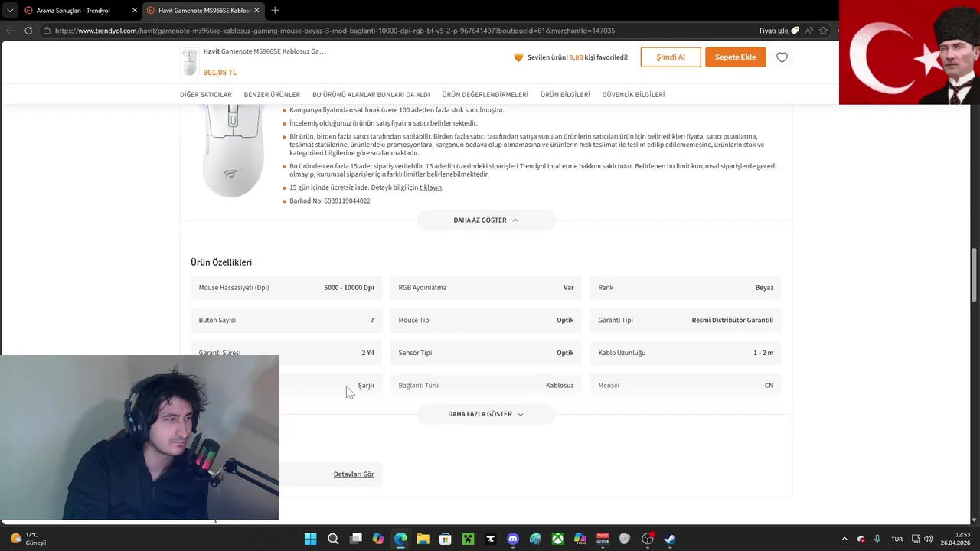Click the RGB Aydınlatma Var row
Viewport: 980px width, 551px height.
click(486, 288)
